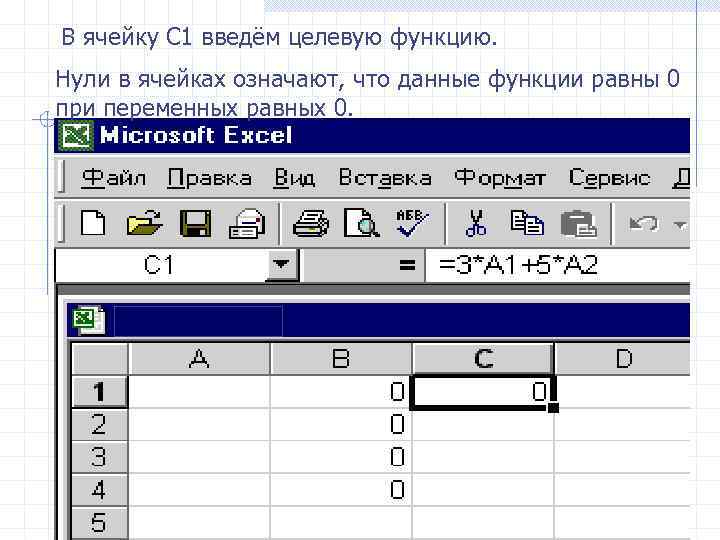Screen dimensions: 720x540
Task: Click empty cell A2
Action: 199,424
